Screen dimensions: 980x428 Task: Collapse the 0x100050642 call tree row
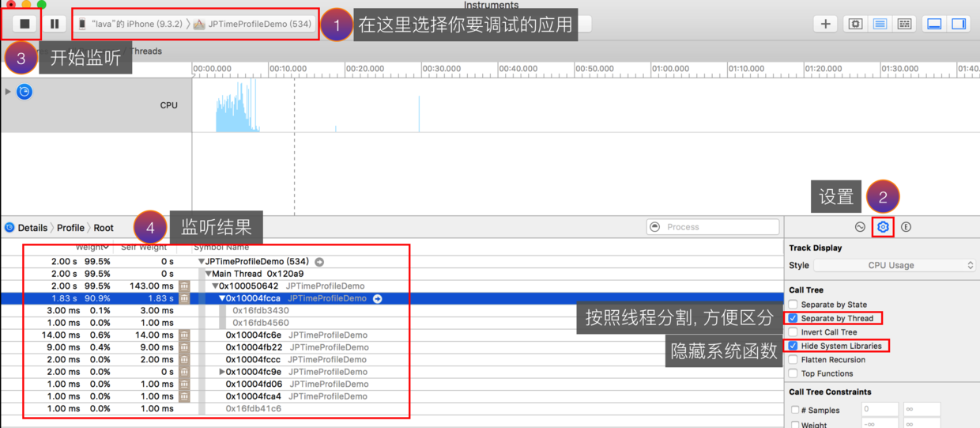tap(215, 286)
